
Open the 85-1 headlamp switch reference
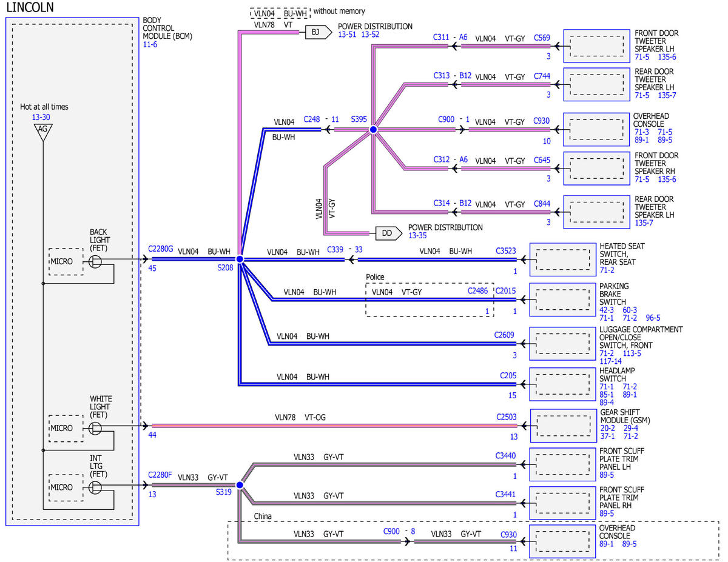(x=607, y=394)
